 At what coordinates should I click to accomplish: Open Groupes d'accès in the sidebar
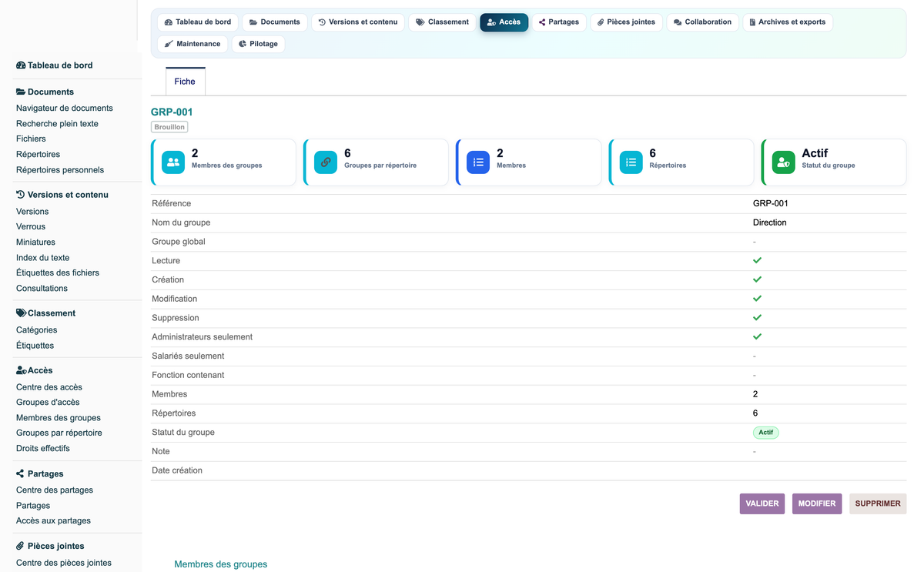48,403
